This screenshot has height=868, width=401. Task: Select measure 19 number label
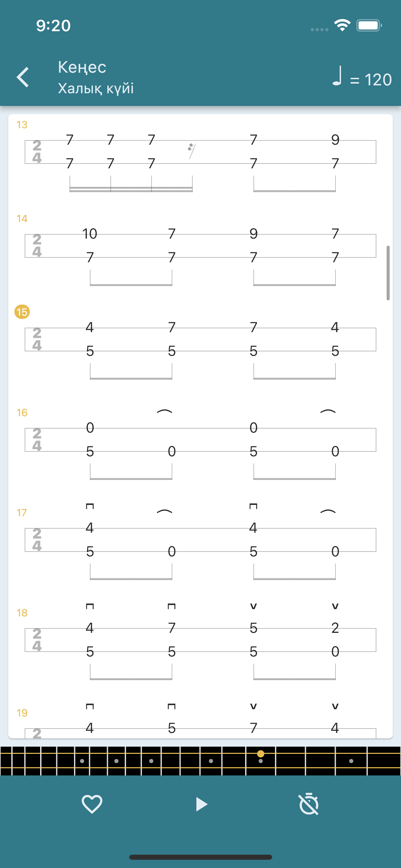click(22, 713)
